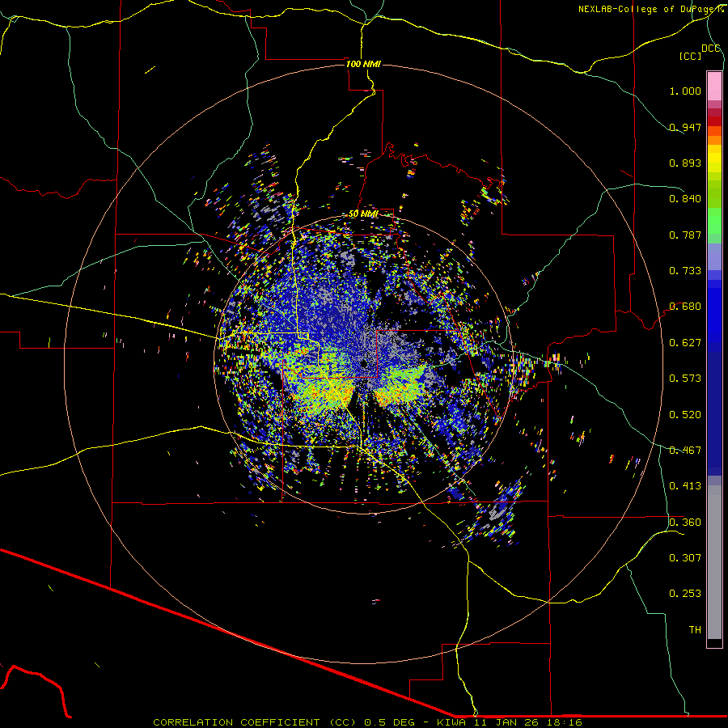Click the 0.360 legend value
This screenshot has width=728, height=728.
[685, 523]
